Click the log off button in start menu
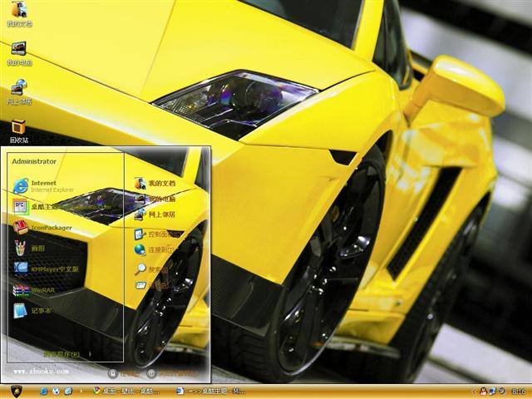Viewport: 532px width, 399px height. (x=124, y=373)
